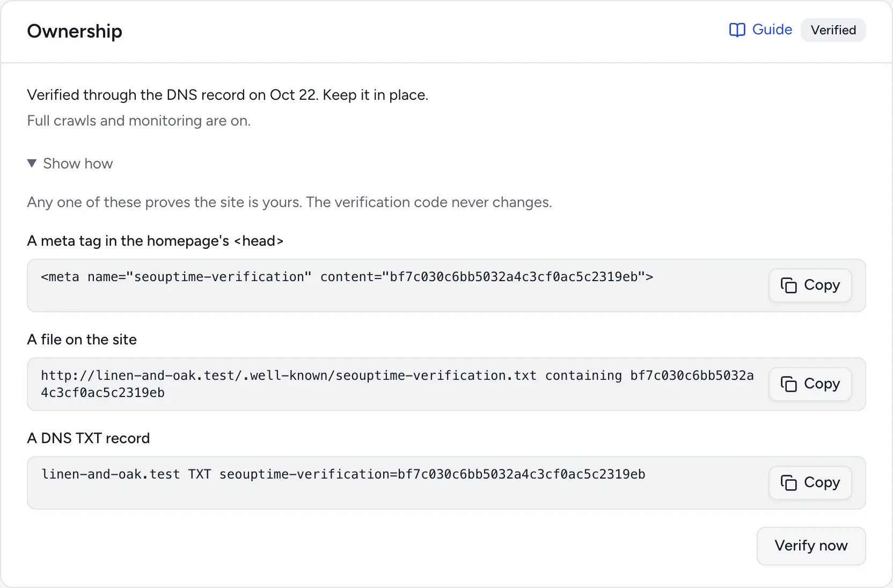Copy the verification file path
The height and width of the screenshot is (588, 893).
tap(810, 384)
